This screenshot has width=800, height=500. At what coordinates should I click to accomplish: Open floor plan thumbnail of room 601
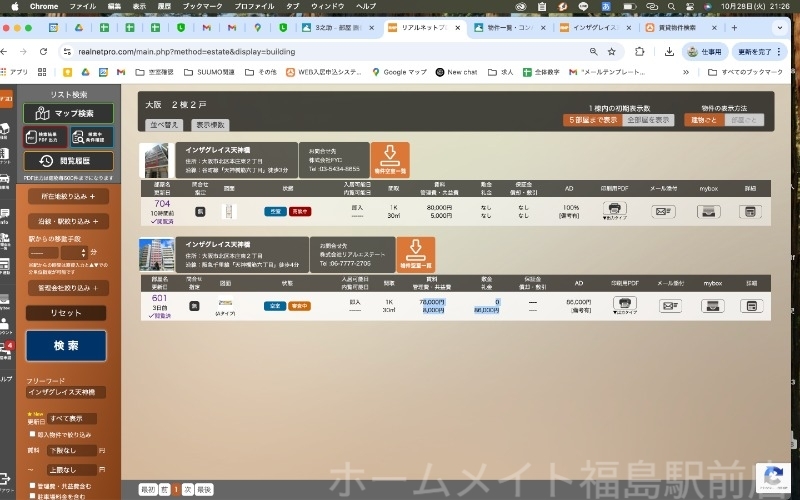(x=225, y=303)
